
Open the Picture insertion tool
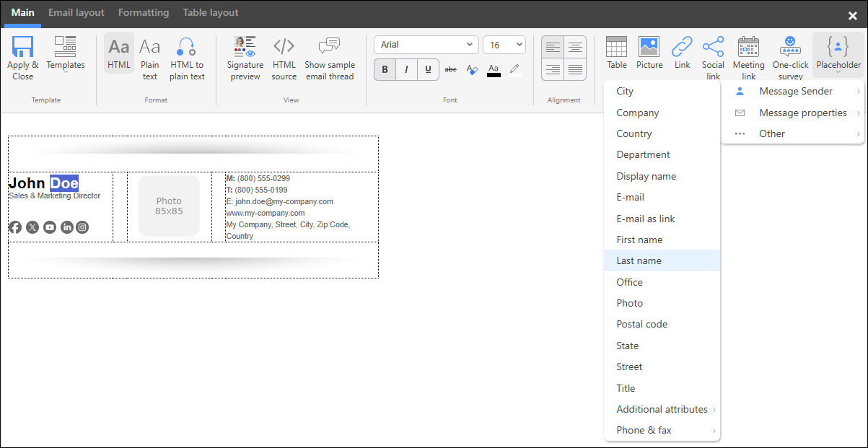tap(649, 52)
